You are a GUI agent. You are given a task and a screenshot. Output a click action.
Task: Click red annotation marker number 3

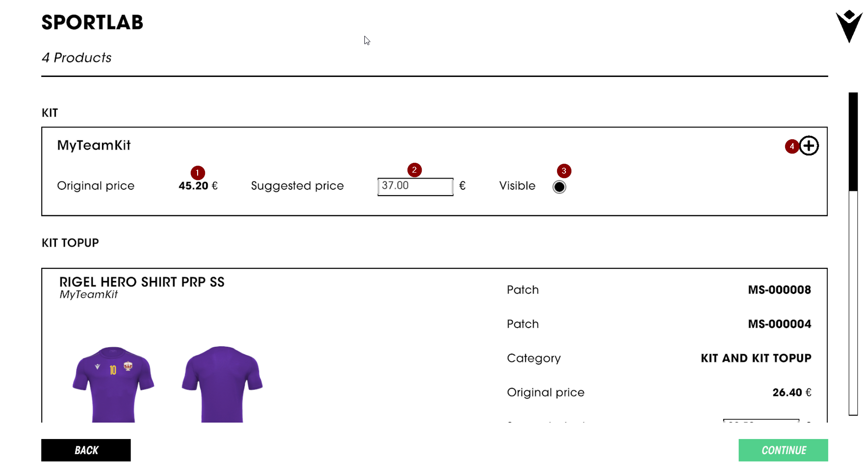pos(564,171)
